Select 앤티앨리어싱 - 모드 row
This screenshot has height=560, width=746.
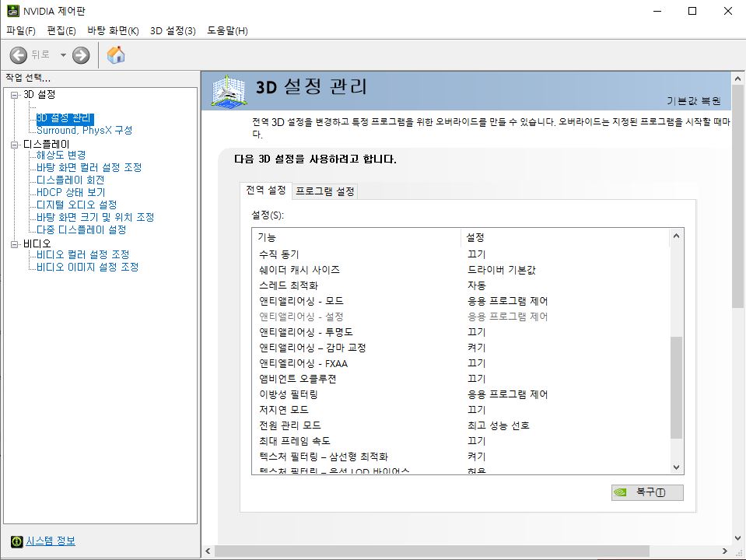coord(461,301)
